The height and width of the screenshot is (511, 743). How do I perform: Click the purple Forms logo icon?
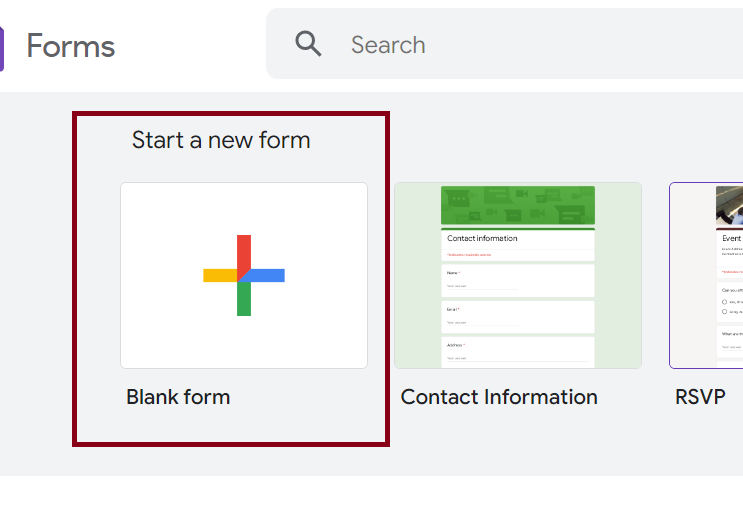coord(2,47)
